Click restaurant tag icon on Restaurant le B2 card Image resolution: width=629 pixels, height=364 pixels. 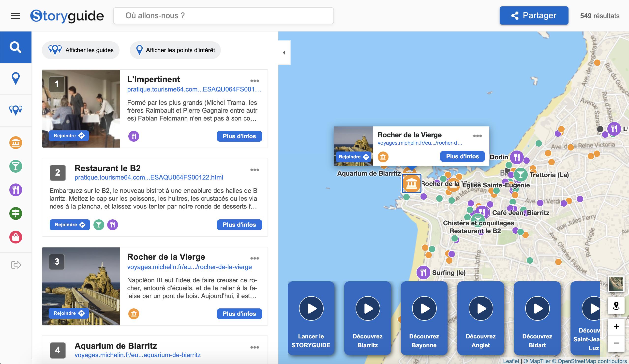coord(113,225)
